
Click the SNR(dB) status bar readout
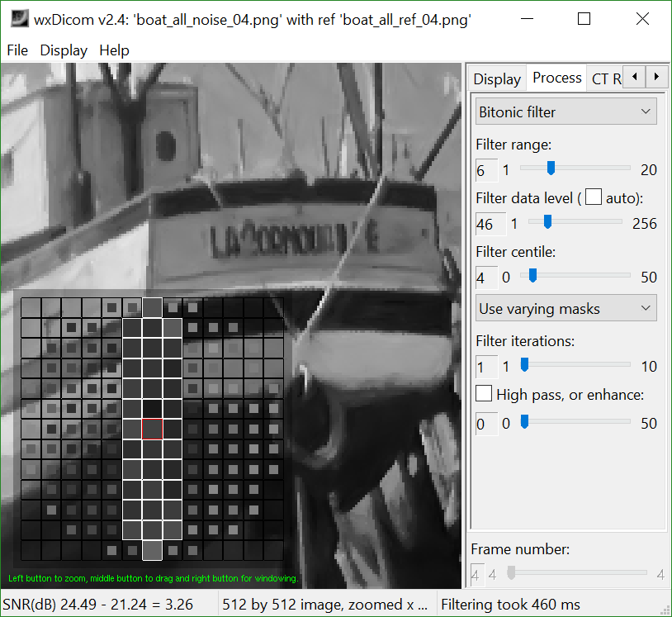(97, 604)
